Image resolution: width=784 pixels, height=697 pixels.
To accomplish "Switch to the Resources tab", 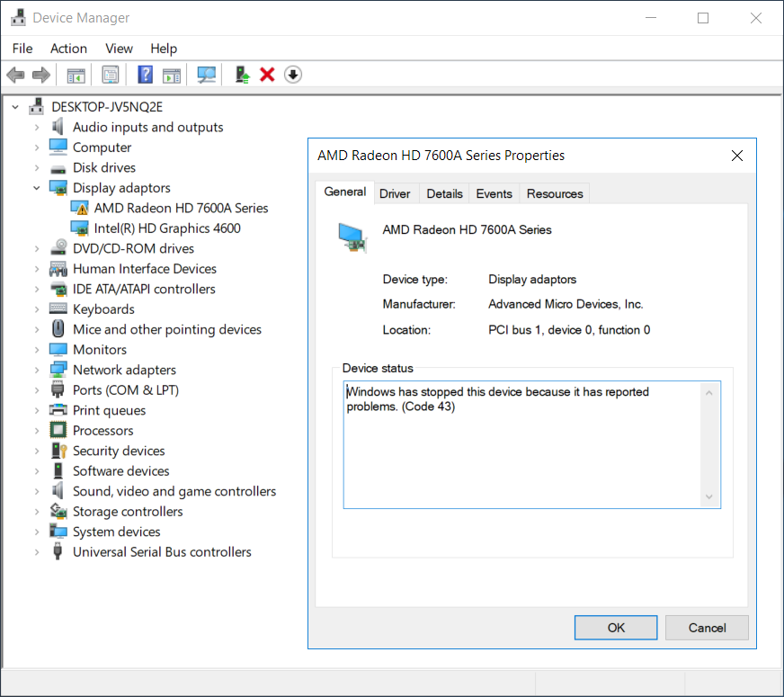I will click(x=555, y=193).
